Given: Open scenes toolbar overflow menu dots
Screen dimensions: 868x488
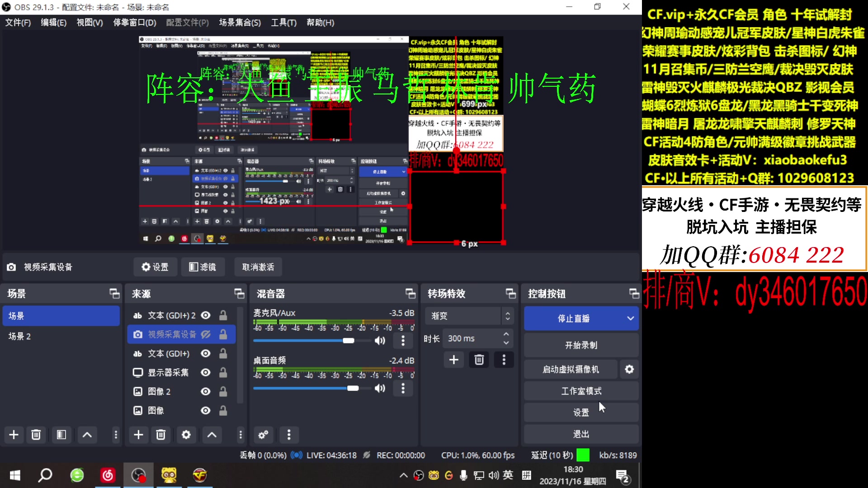Looking at the screenshot, I should point(116,435).
